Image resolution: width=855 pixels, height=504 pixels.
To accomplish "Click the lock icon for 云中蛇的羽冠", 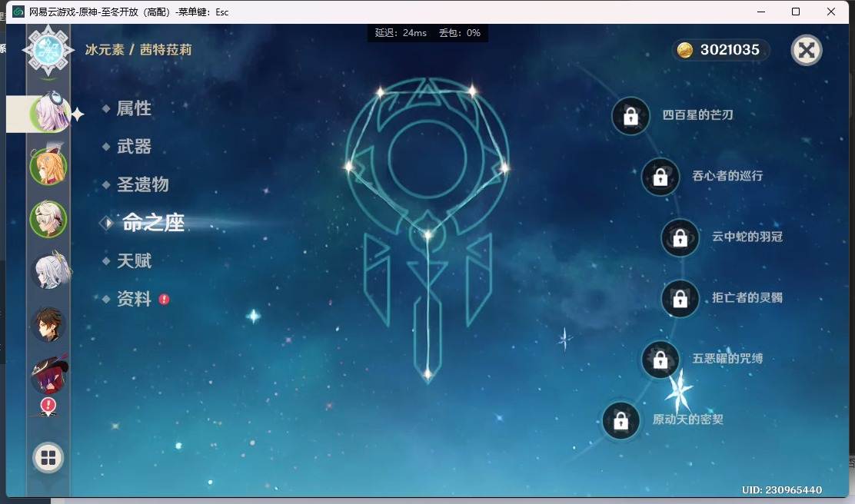I will click(680, 238).
